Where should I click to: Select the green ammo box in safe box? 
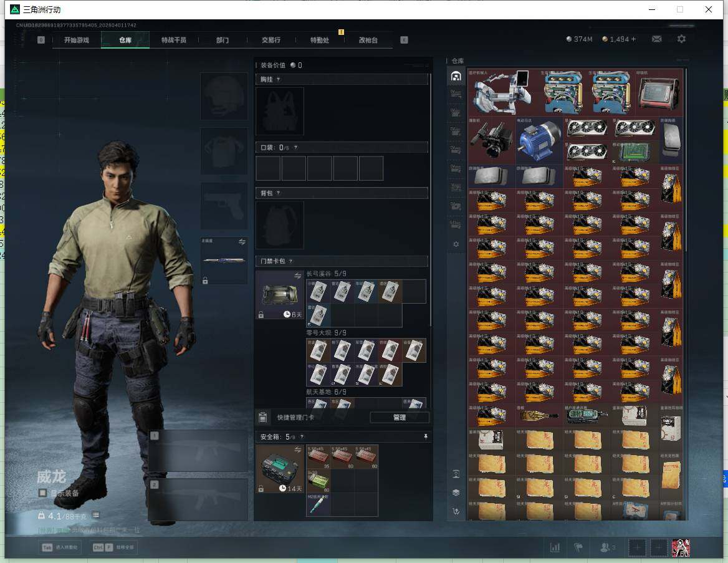click(318, 481)
